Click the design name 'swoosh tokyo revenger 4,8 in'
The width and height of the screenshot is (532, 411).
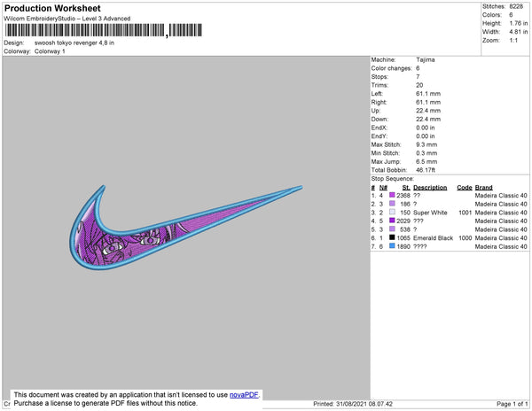(74, 43)
